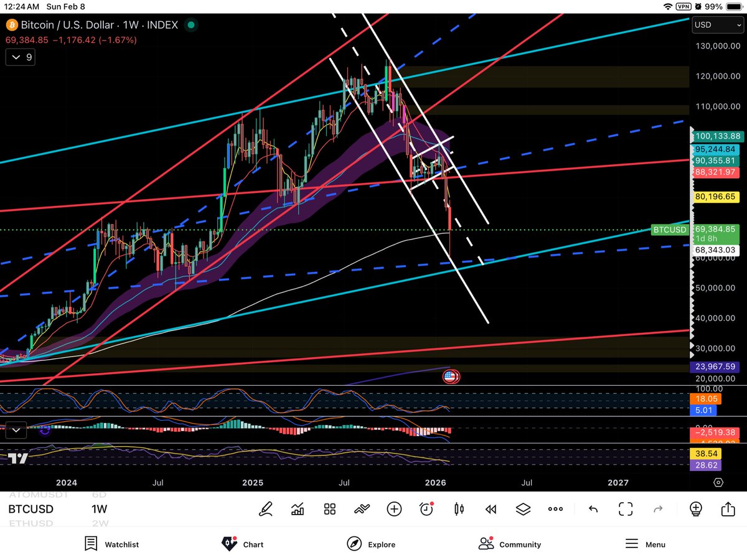Tap the -2,519.38 MACD value label
The height and width of the screenshot is (560, 747).
pos(715,432)
